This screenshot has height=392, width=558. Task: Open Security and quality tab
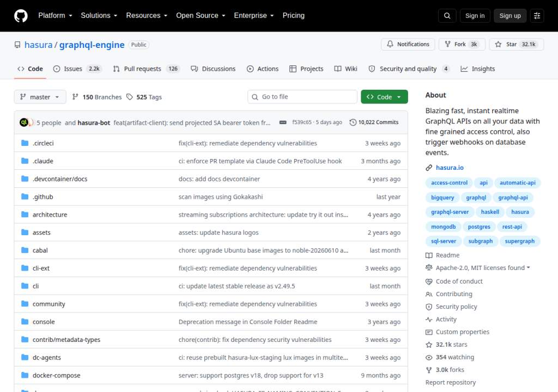409,69
